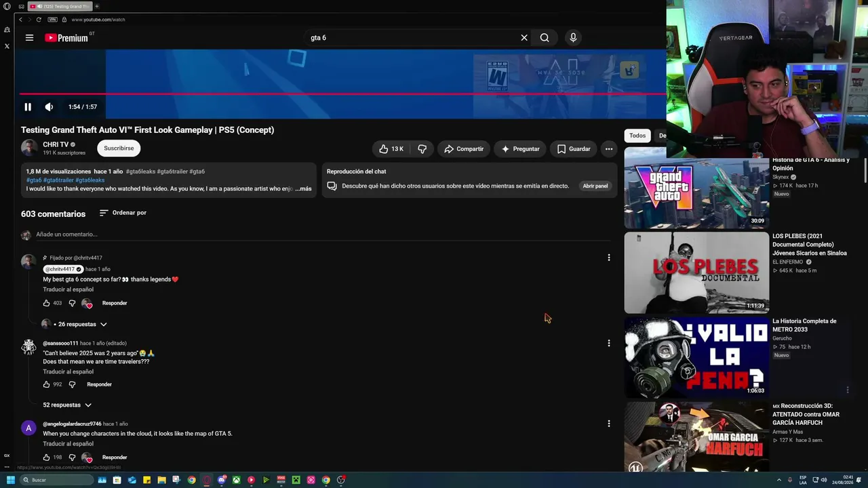Reload the page with the refresh icon
868x488 pixels.
coord(39,20)
